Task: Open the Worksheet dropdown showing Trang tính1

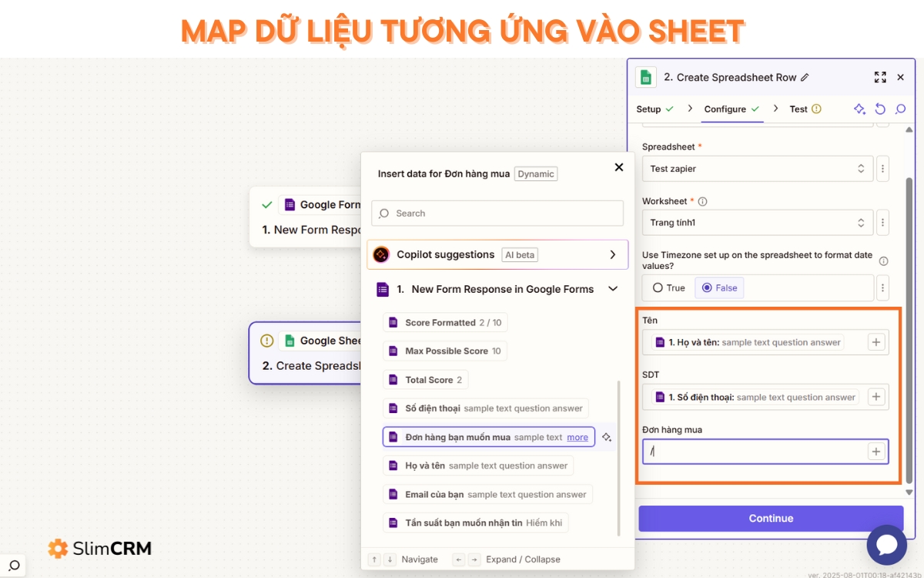Action: pyautogui.click(x=758, y=223)
